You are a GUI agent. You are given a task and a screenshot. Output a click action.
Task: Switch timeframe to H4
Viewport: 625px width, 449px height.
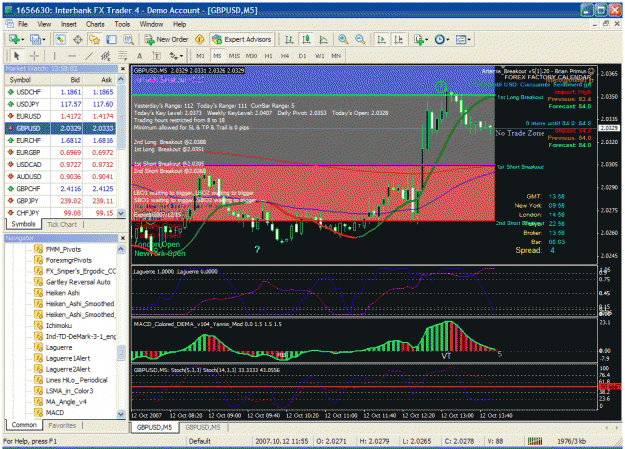point(285,56)
